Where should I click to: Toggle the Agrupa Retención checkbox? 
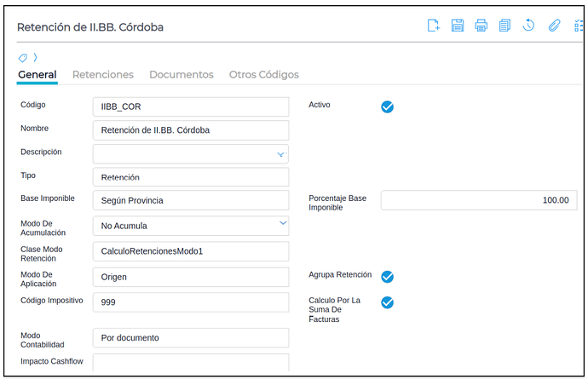387,277
